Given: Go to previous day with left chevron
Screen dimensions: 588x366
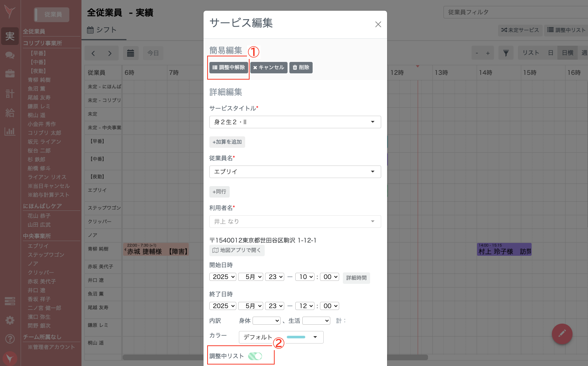Looking at the screenshot, I should [x=93, y=53].
